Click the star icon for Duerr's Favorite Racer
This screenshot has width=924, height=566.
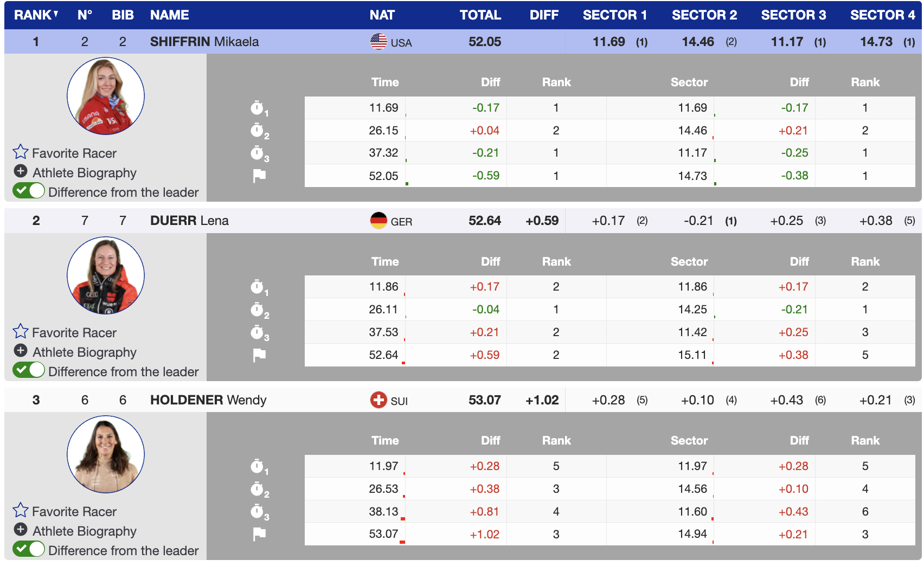[x=21, y=331]
